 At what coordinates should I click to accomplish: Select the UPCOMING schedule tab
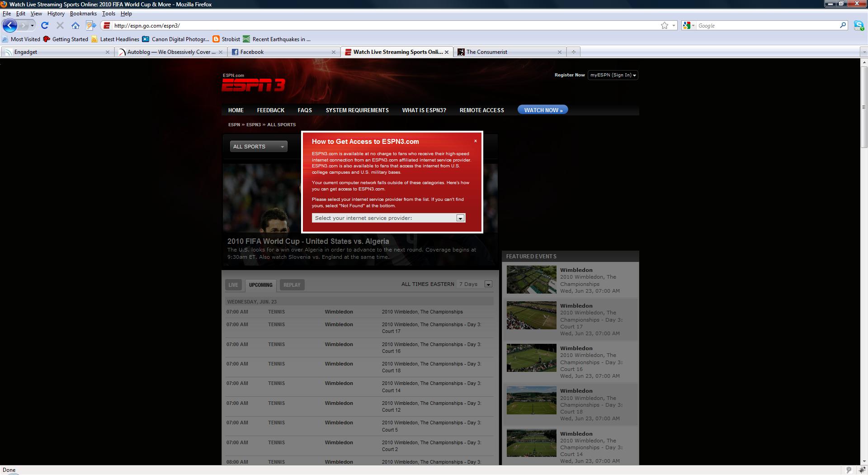pos(261,285)
